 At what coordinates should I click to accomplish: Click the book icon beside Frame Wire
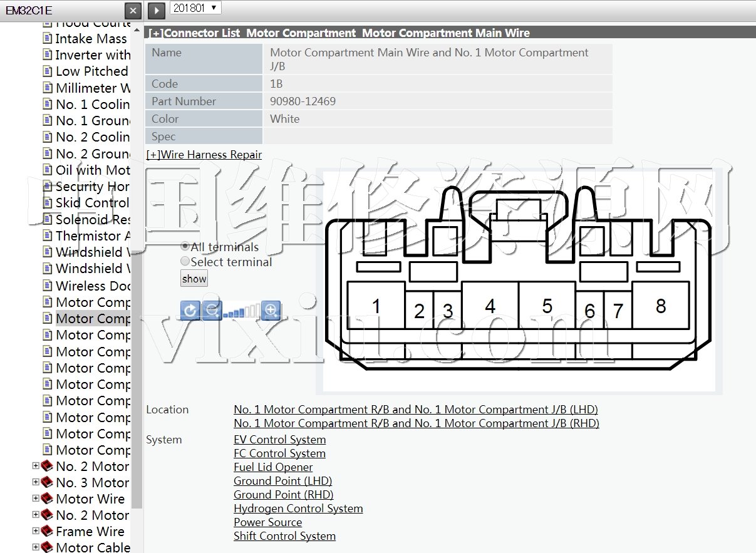click(x=47, y=531)
